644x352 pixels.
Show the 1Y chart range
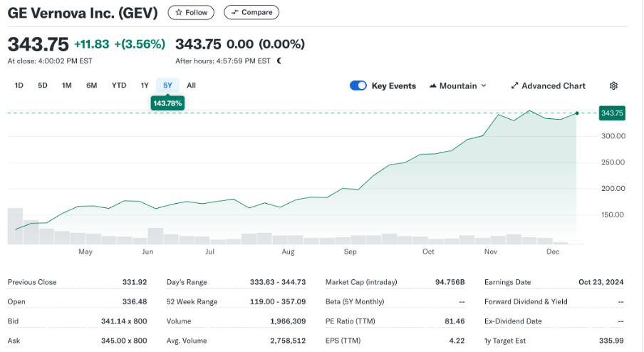pos(145,86)
